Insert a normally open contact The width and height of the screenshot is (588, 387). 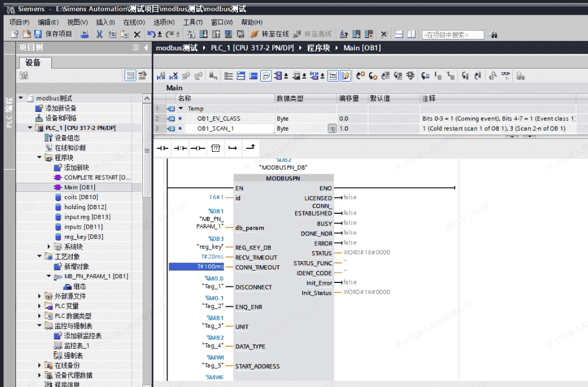(162, 147)
